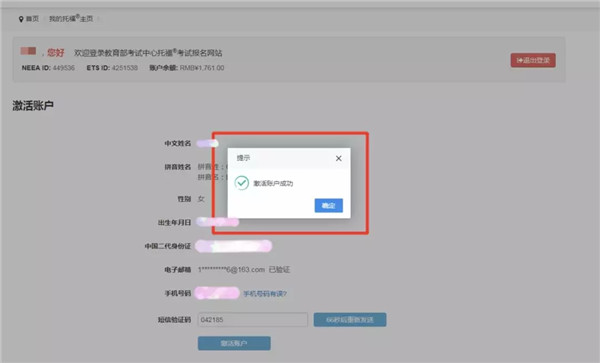
Task: Click the blurred 中国二代身份证 number field
Action: (x=234, y=246)
